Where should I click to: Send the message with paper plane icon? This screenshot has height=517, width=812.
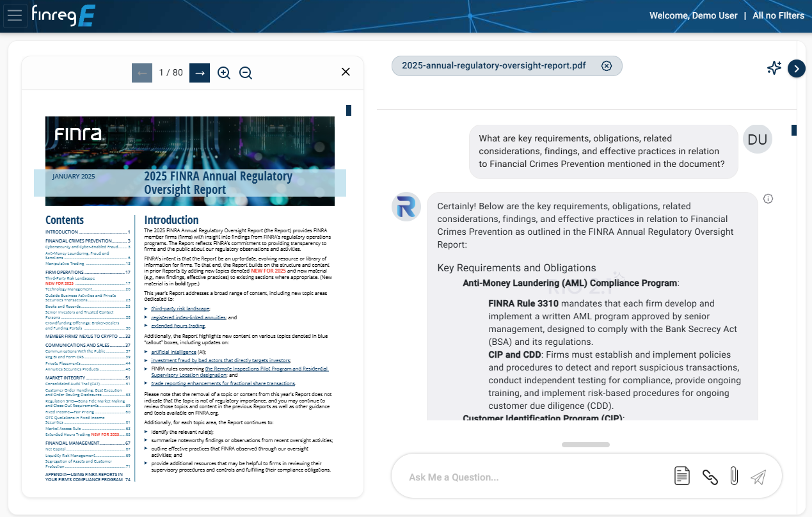[x=758, y=477]
